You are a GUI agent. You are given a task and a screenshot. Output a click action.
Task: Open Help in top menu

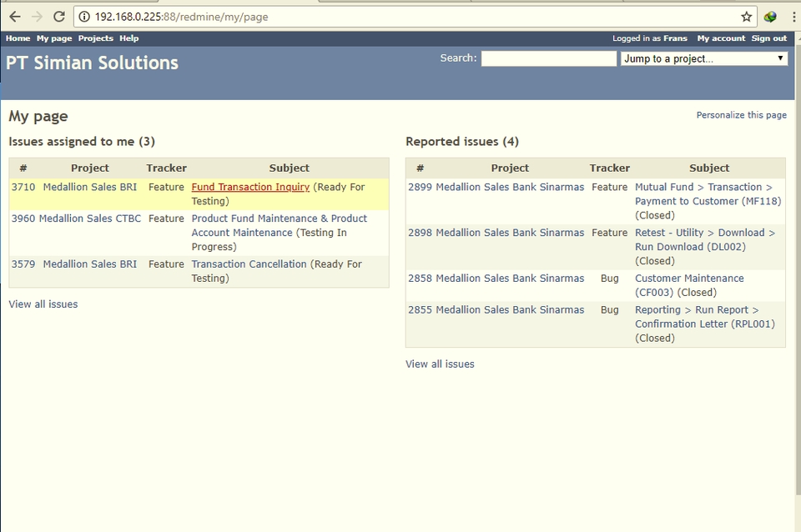[128, 38]
